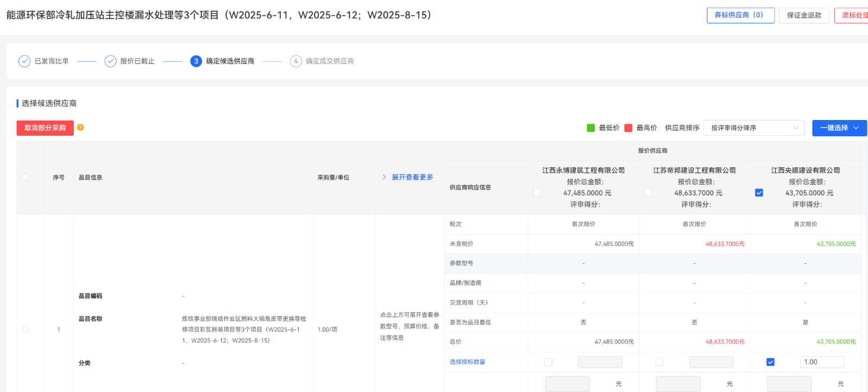Click the award quantity field showing 1.00
This screenshot has height=392, width=868.
point(822,362)
